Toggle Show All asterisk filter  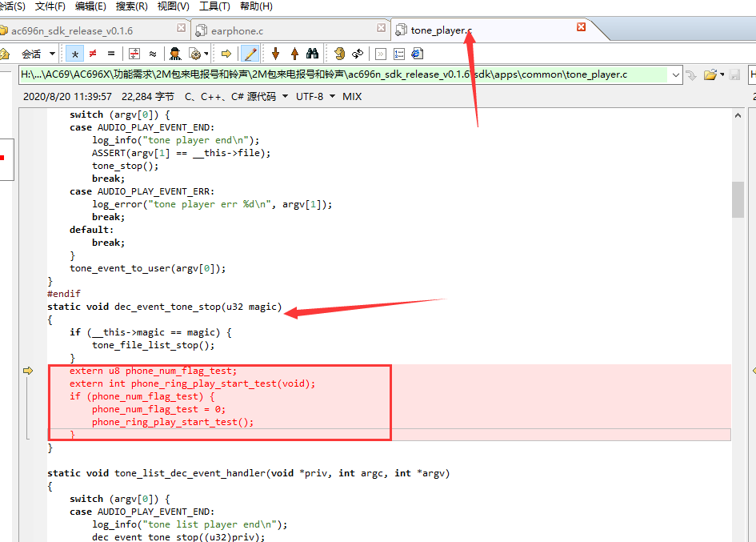tap(74, 54)
